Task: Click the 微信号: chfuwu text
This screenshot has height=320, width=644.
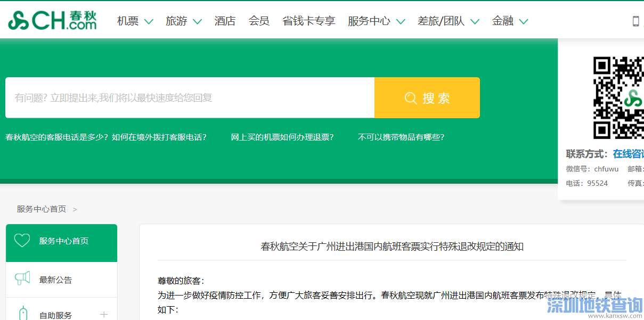Action: click(592, 169)
